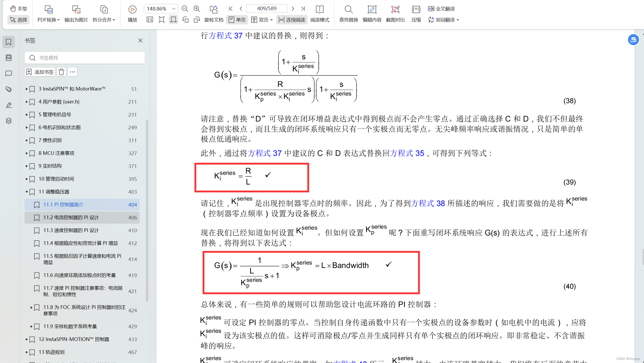Start full-text translation (全文翻译)
The width and height of the screenshot is (644, 363).
441,8
